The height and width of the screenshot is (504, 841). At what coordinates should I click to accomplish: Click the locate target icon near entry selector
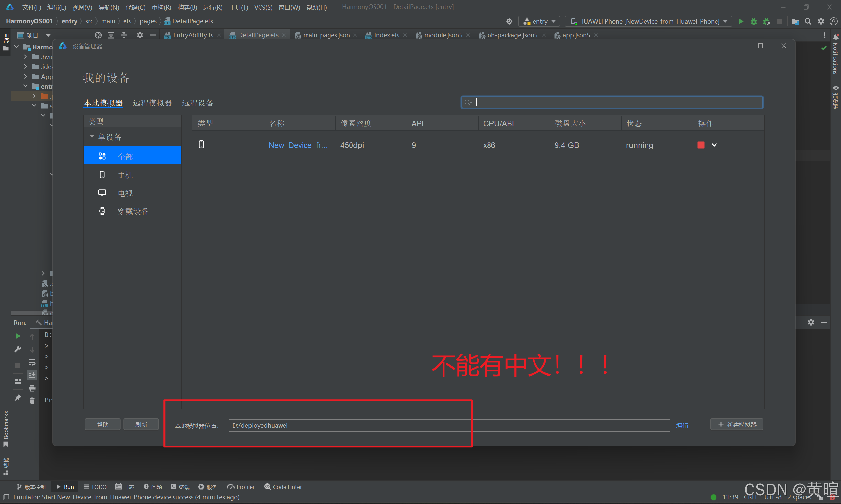[x=509, y=21]
